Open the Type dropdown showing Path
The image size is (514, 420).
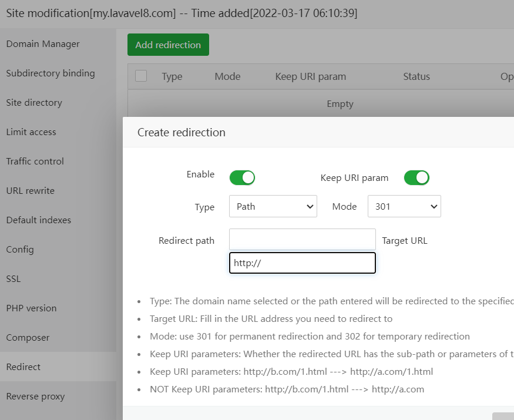[273, 206]
